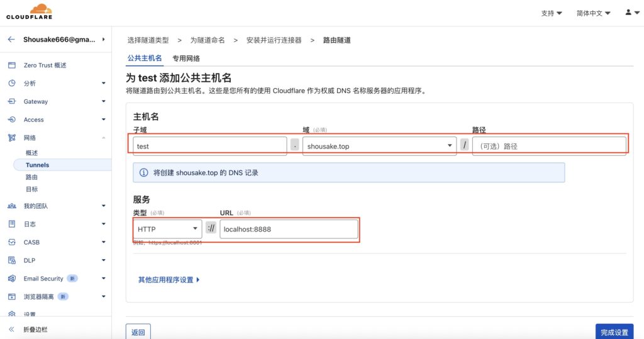Click the DLP icon in the sidebar
The image size is (644, 339).
12,260
